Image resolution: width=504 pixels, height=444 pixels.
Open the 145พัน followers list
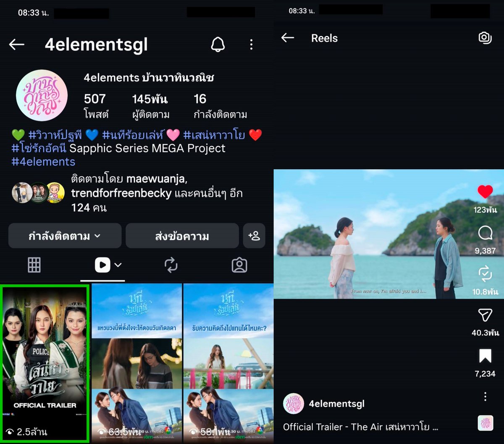pos(150,106)
